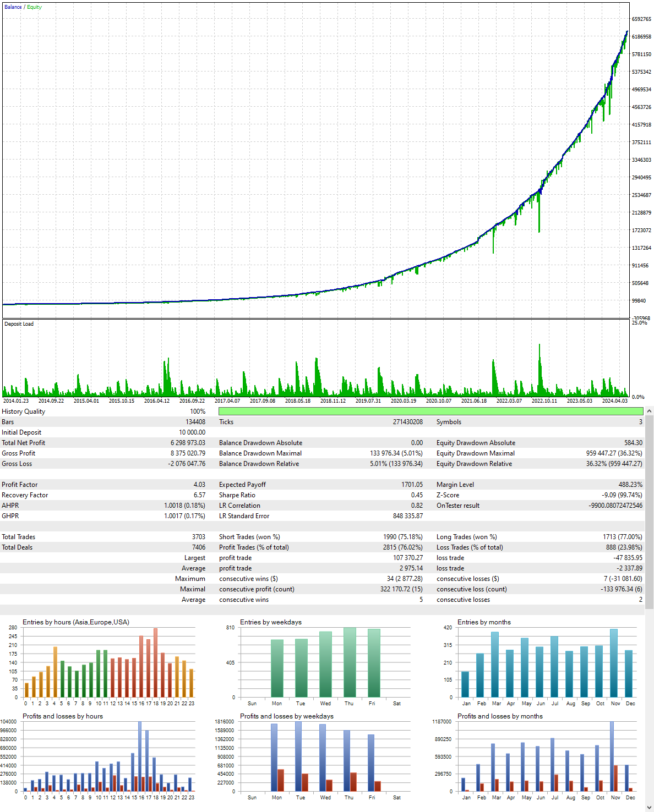This screenshot has width=654, height=812.
Task: Click the scrollbar down arrow at report bottom
Action: [650, 808]
